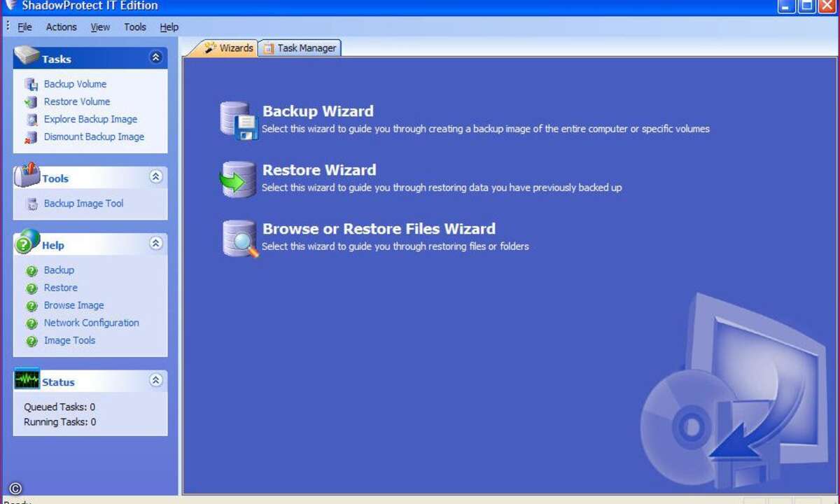Open the Backup help topic link
The image size is (840, 504).
click(59, 270)
